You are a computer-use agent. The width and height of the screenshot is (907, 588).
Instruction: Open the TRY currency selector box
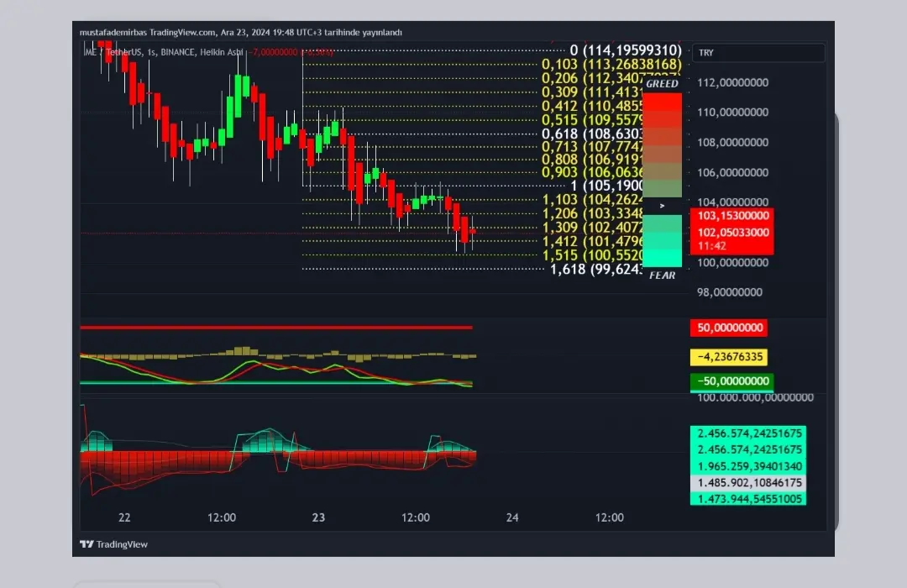(x=758, y=53)
